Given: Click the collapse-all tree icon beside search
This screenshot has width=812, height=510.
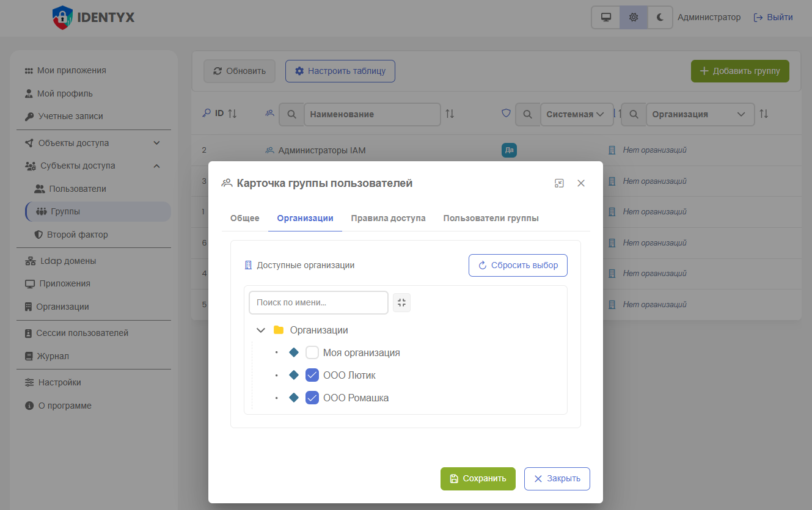Looking at the screenshot, I should click(401, 302).
